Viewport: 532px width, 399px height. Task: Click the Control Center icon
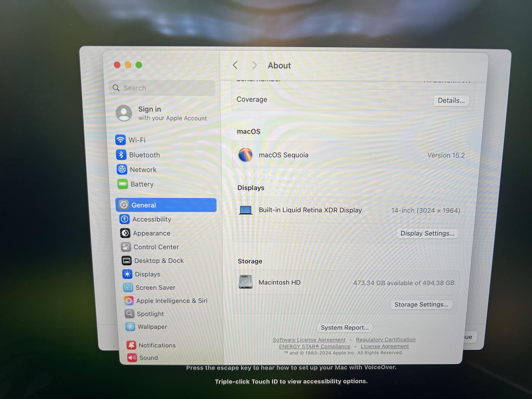coord(126,247)
